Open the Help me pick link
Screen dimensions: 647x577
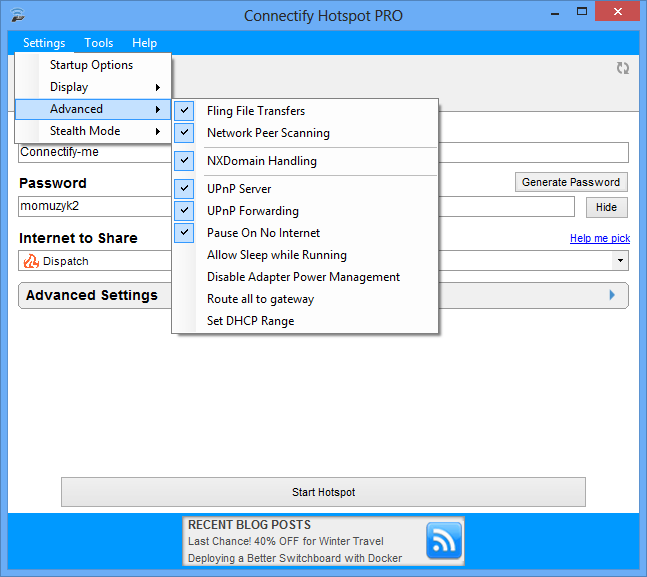600,238
